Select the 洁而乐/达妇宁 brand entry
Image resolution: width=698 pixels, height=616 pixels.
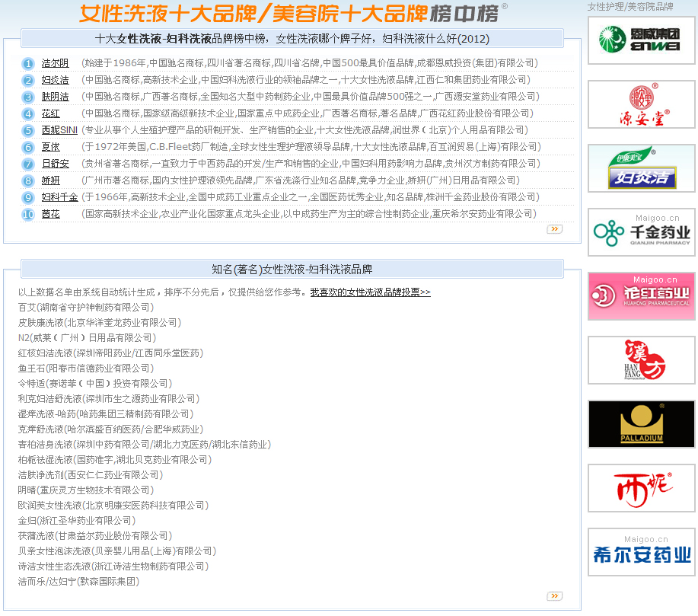point(79,581)
